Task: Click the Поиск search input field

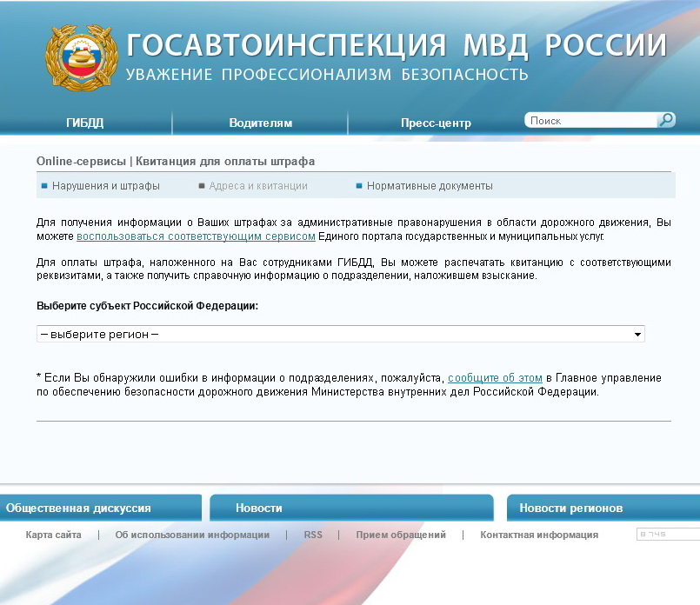Action: pyautogui.click(x=591, y=121)
